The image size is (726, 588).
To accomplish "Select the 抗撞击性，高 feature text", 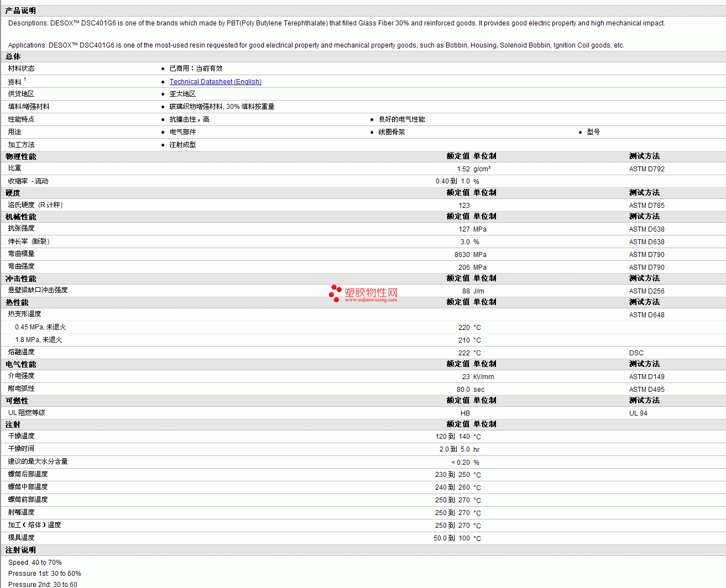I will (189, 119).
